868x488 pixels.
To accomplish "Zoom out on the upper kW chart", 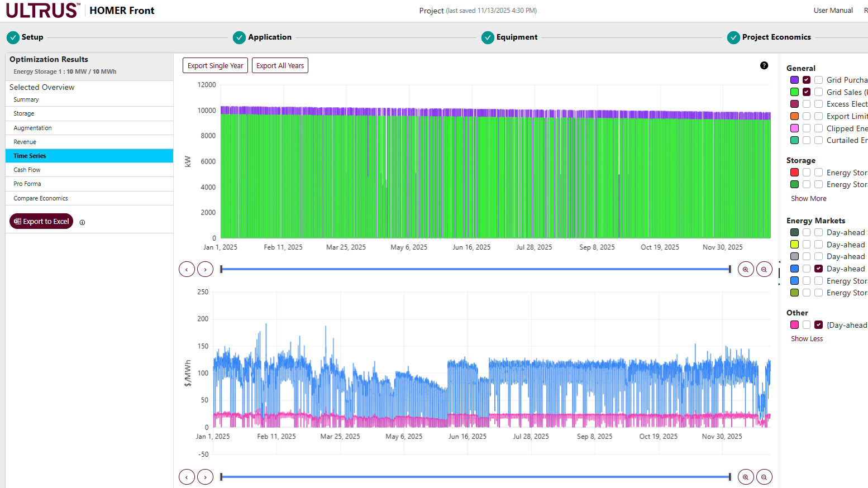I will [764, 269].
